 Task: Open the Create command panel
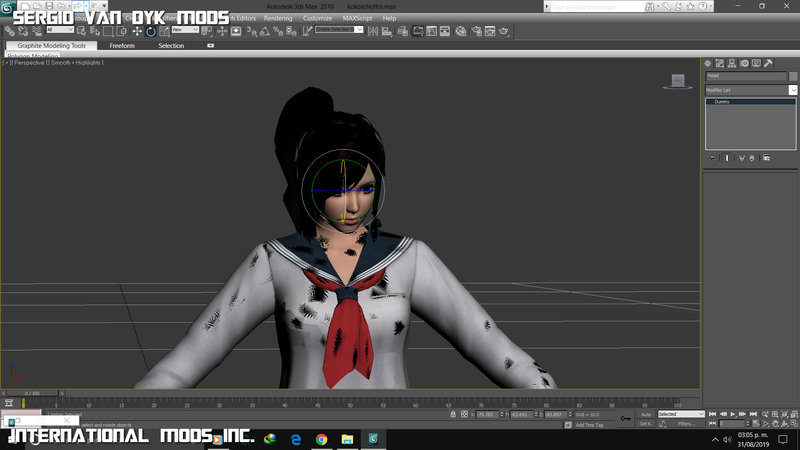[708, 63]
